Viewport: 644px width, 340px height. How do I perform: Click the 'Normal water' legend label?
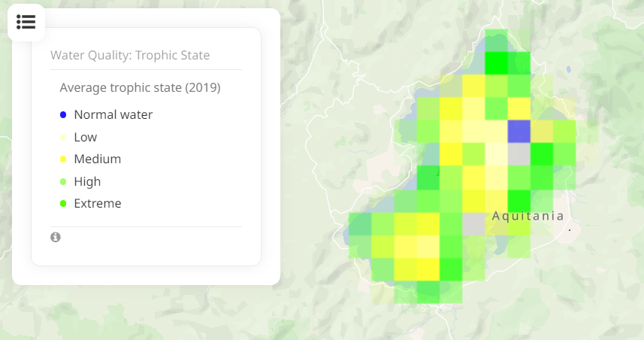tap(113, 114)
